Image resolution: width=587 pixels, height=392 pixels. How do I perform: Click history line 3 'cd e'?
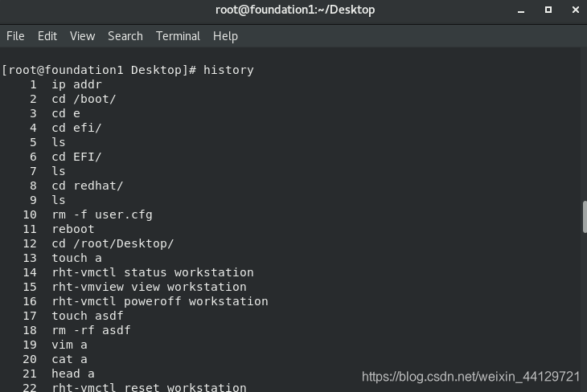pos(66,113)
